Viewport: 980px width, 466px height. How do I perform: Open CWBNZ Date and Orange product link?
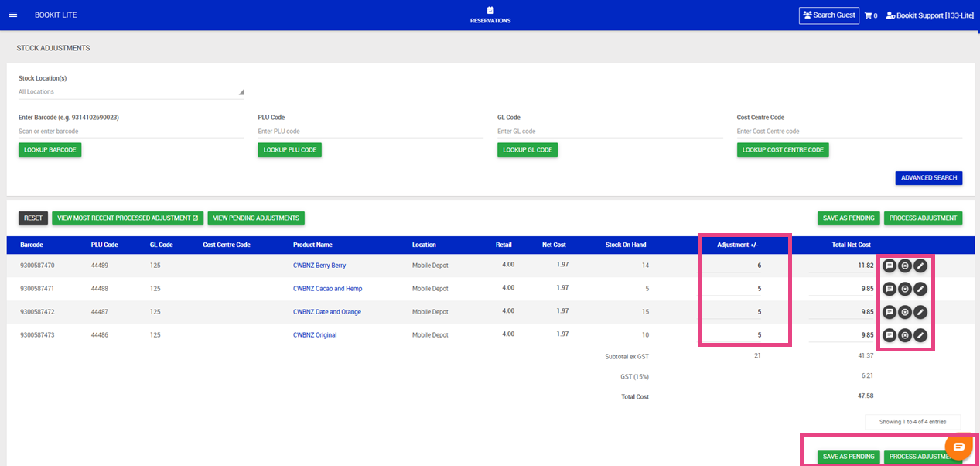[x=326, y=312]
